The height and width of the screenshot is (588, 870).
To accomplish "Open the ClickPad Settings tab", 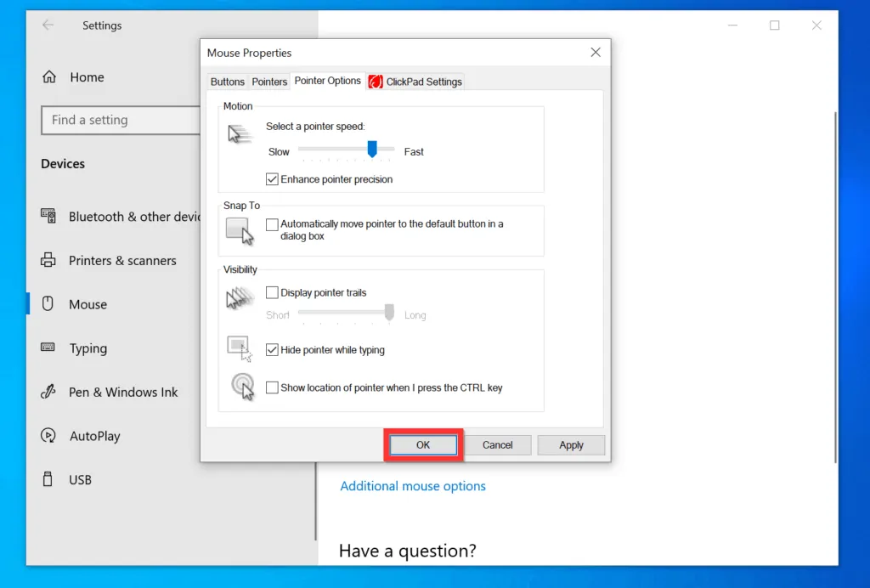I will (415, 82).
